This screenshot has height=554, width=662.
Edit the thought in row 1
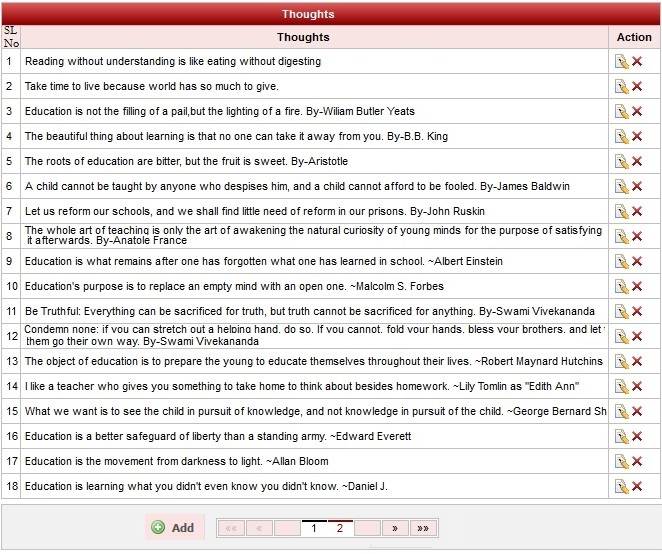[x=622, y=62]
